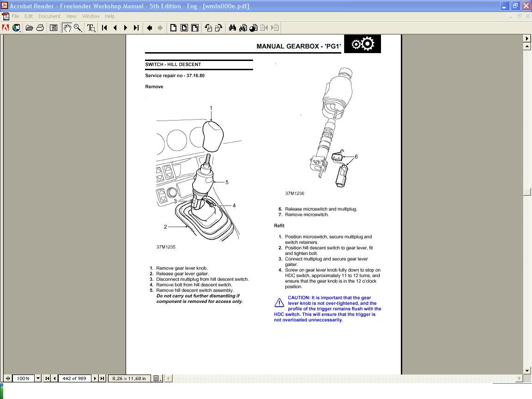Open the page layout dropdown in status bar
The height and width of the screenshot is (399, 532).
pos(157,378)
